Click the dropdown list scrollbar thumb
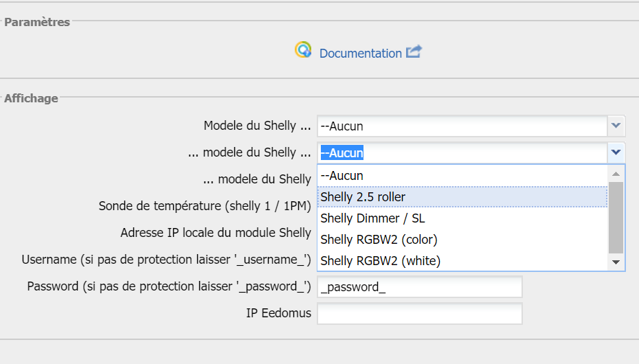Viewport: 639px width, 364px height. (x=616, y=218)
